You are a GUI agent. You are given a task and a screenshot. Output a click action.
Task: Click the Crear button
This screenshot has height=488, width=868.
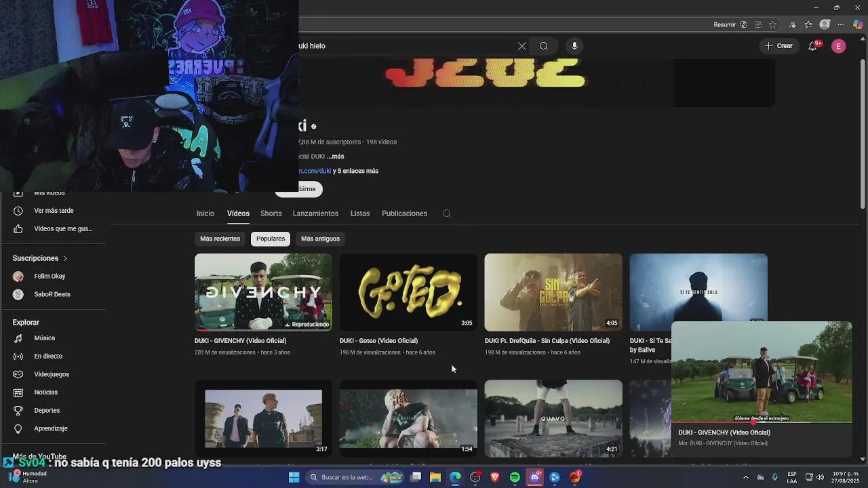pyautogui.click(x=778, y=46)
